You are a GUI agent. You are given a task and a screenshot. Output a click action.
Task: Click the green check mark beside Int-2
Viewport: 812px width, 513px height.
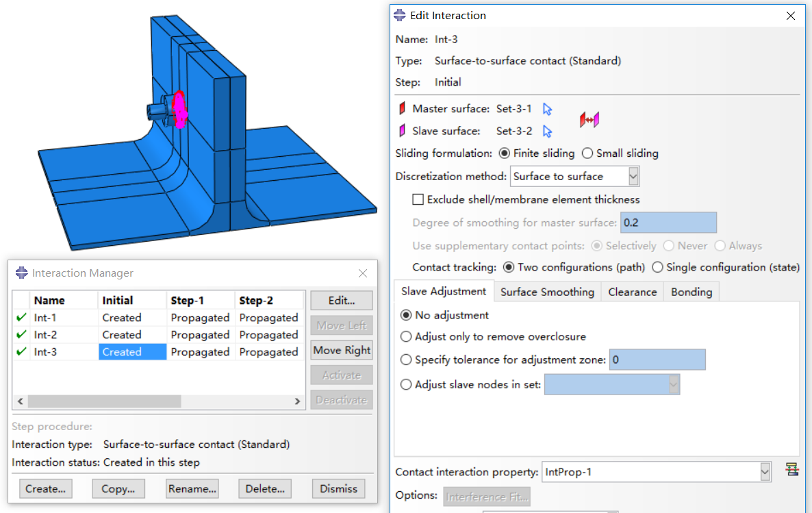click(21, 335)
